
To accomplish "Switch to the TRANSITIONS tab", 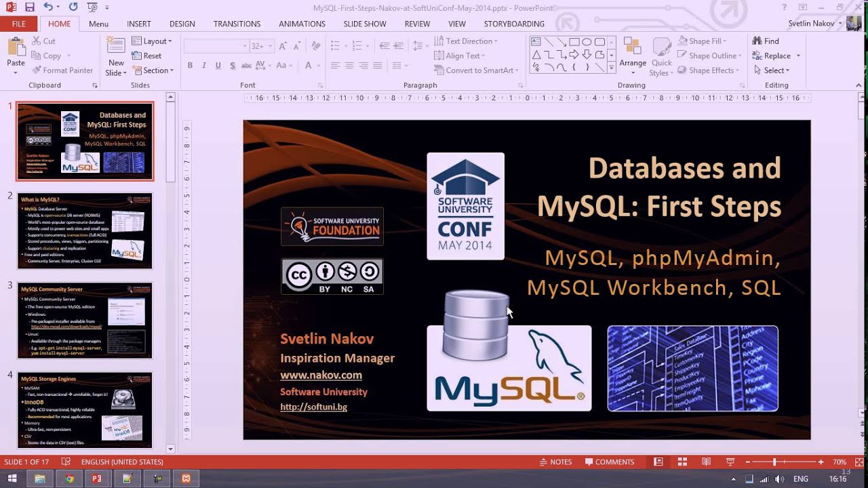I will pyautogui.click(x=237, y=24).
